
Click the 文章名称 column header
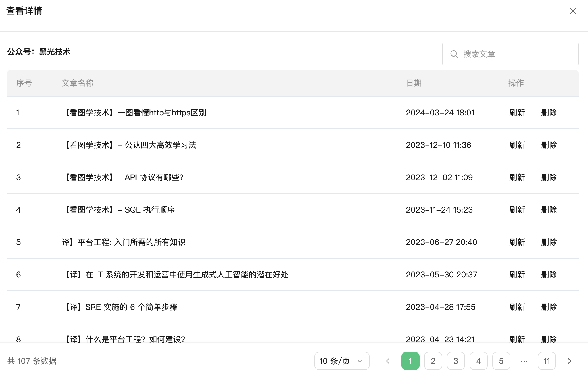[x=78, y=83]
